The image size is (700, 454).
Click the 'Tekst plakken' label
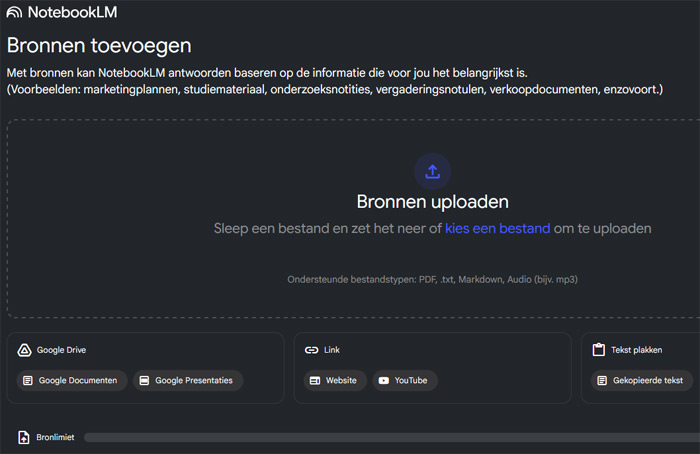(x=637, y=350)
